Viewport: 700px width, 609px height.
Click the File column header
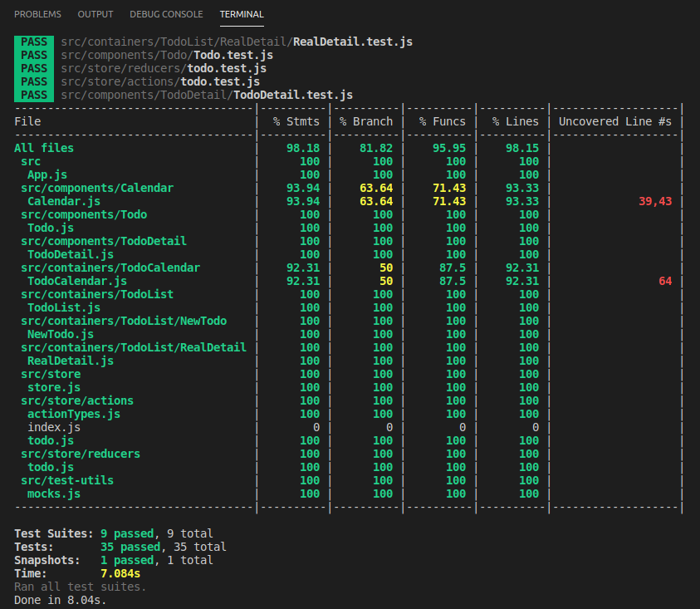[27, 121]
